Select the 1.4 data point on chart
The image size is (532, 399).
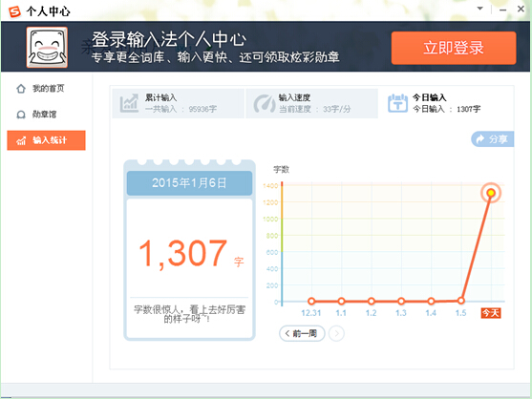pos(431,301)
